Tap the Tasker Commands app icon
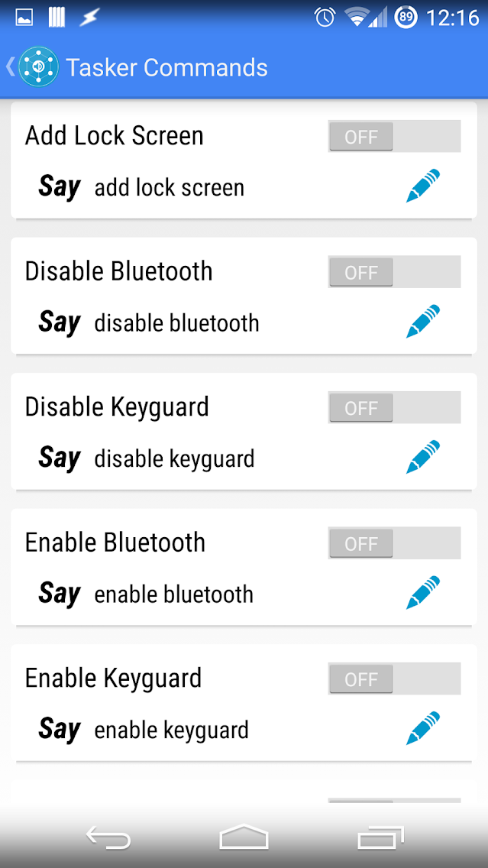Screen dimensions: 488x868 [x=38, y=67]
